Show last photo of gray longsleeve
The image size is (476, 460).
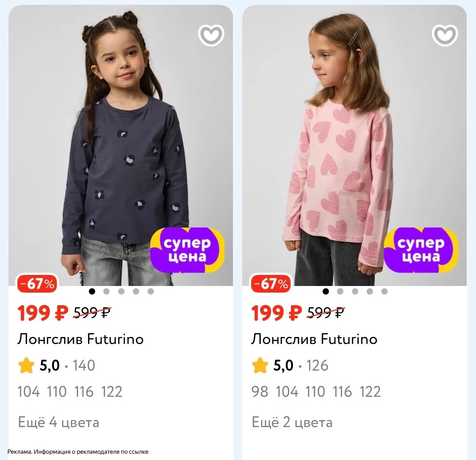click(x=151, y=292)
